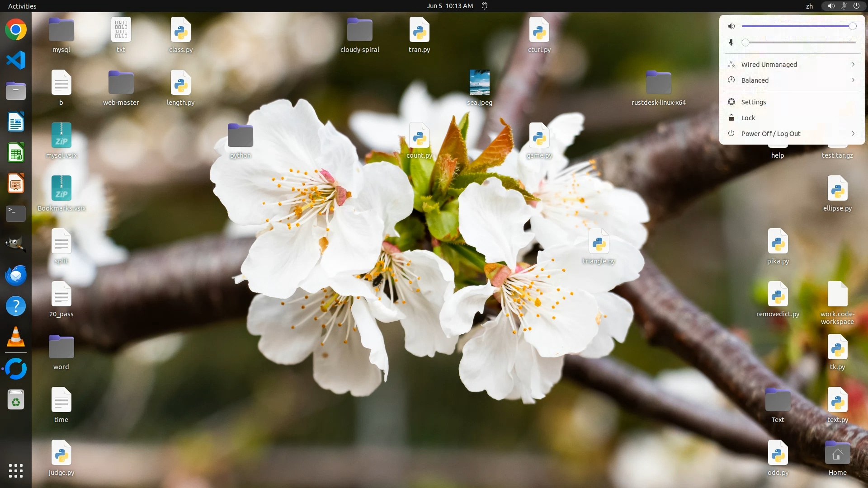
Task: Open Google Chrome from the dock
Action: (16, 30)
